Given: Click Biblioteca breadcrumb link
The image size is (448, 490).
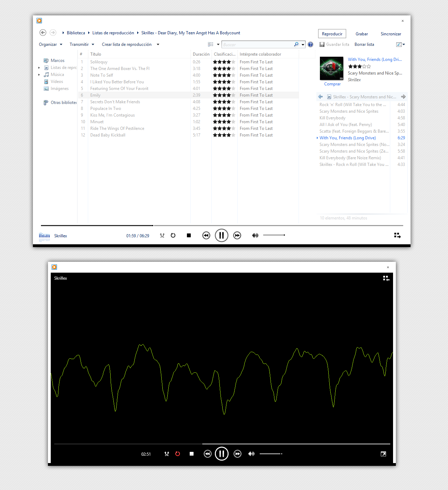Looking at the screenshot, I should tap(76, 33).
